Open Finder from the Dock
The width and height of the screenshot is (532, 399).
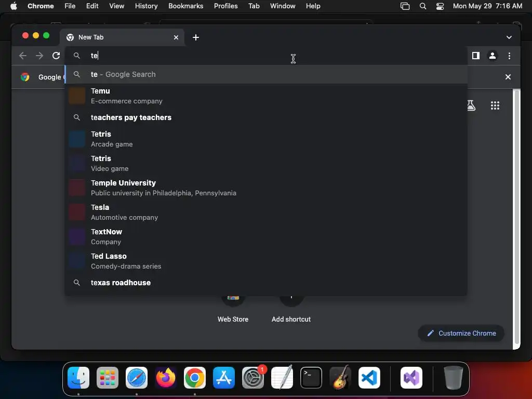(78, 378)
